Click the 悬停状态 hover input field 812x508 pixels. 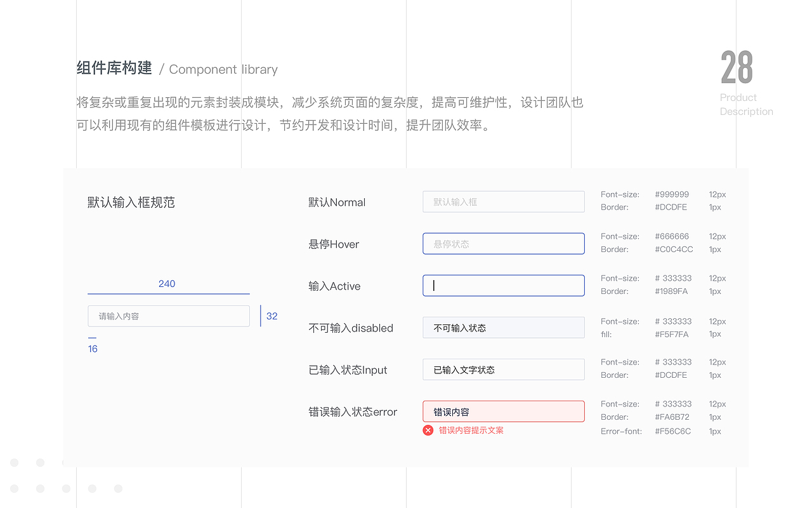pyautogui.click(x=504, y=244)
